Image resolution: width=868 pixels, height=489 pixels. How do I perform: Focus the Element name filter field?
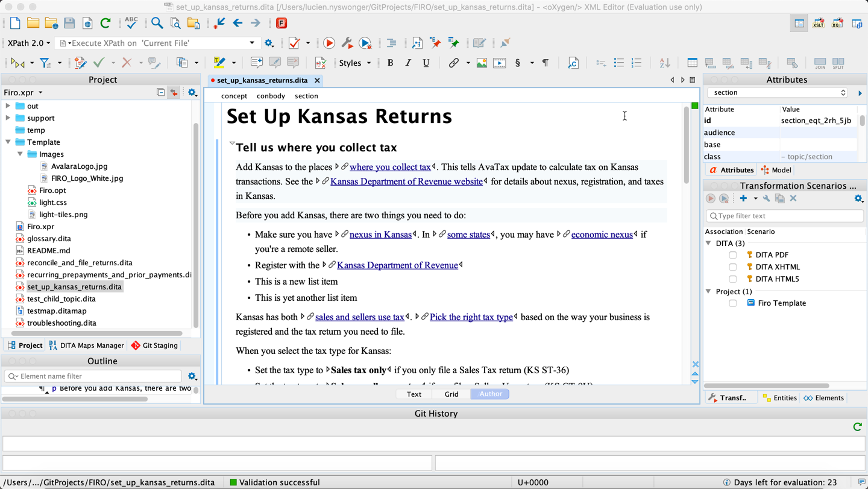(x=93, y=376)
